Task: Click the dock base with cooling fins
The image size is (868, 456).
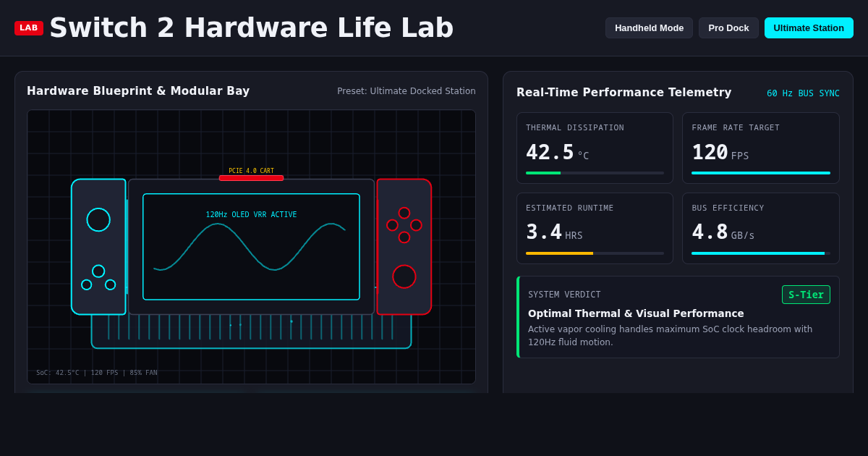Action: [251, 332]
